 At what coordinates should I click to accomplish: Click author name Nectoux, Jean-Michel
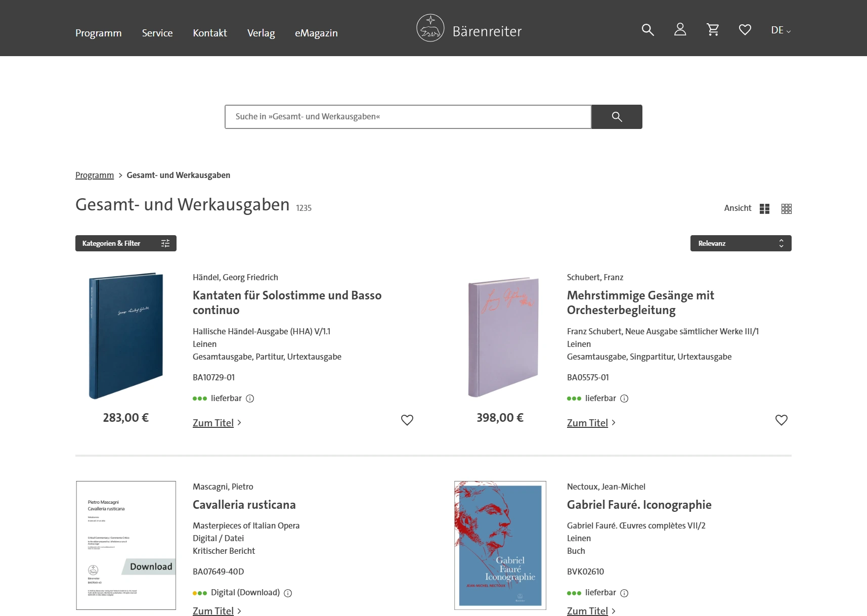tap(606, 487)
